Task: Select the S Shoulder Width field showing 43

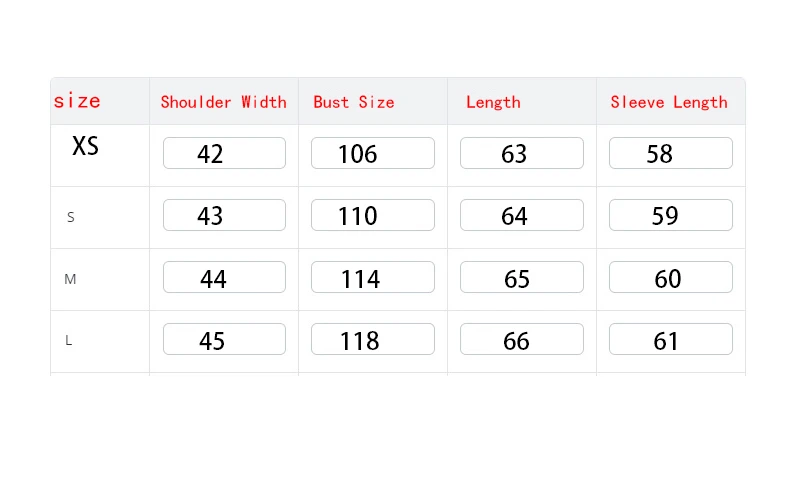Action: click(x=224, y=215)
